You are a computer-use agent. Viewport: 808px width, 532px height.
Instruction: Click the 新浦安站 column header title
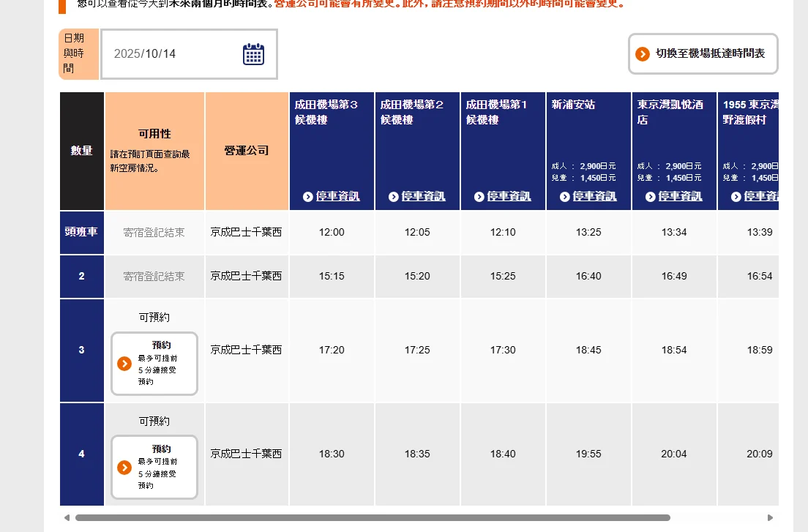573,105
